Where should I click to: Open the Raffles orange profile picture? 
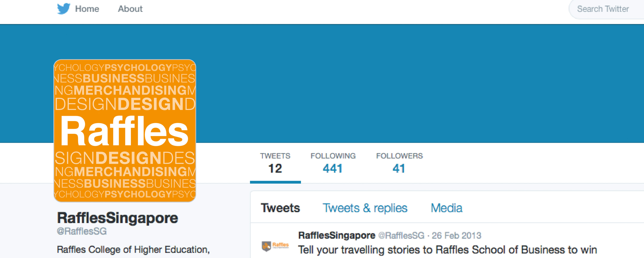(x=125, y=131)
